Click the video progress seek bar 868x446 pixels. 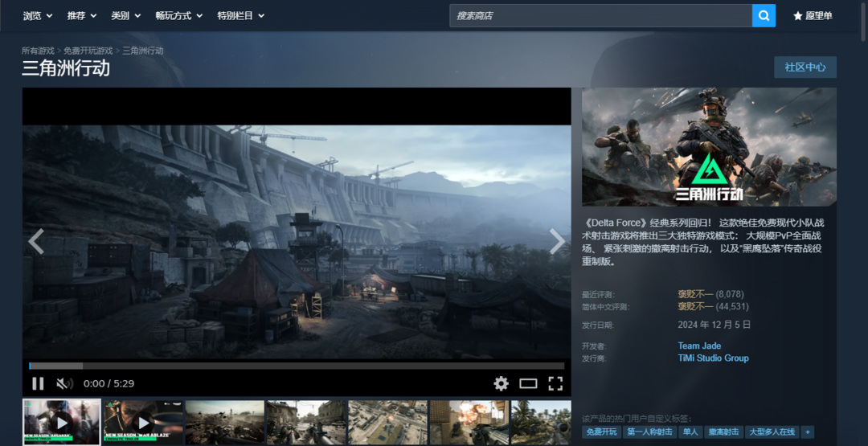(297, 366)
